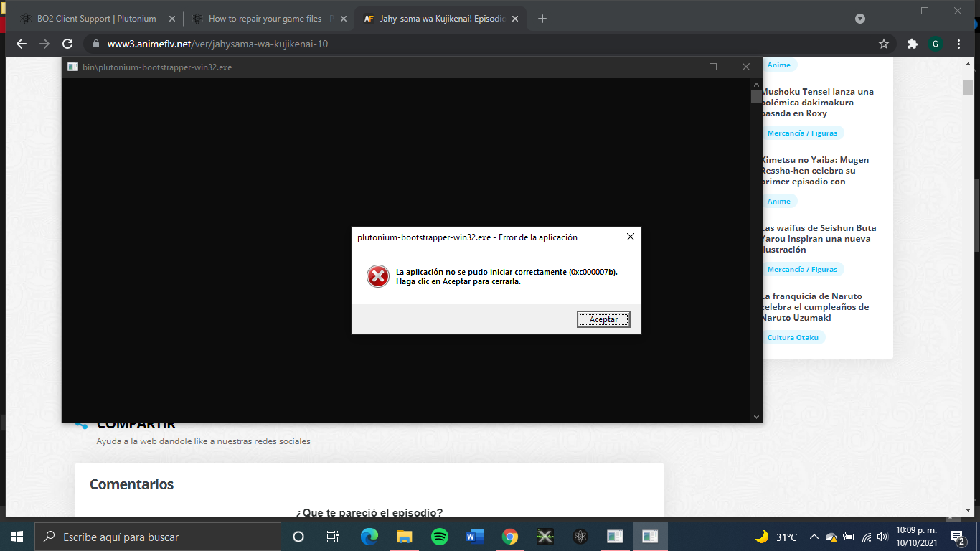
Task: Go back in Chrome
Action: (x=22, y=44)
